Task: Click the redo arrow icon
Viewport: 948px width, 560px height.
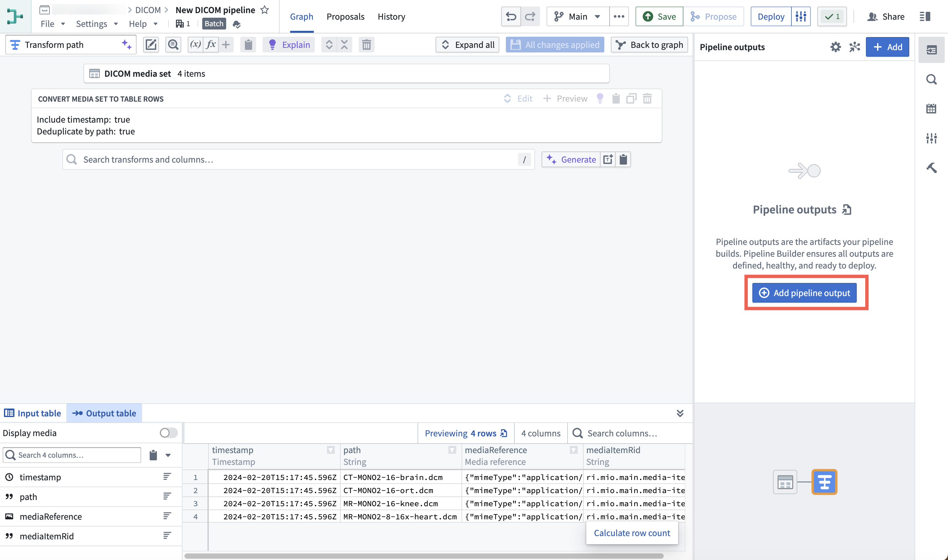Action: [x=530, y=17]
